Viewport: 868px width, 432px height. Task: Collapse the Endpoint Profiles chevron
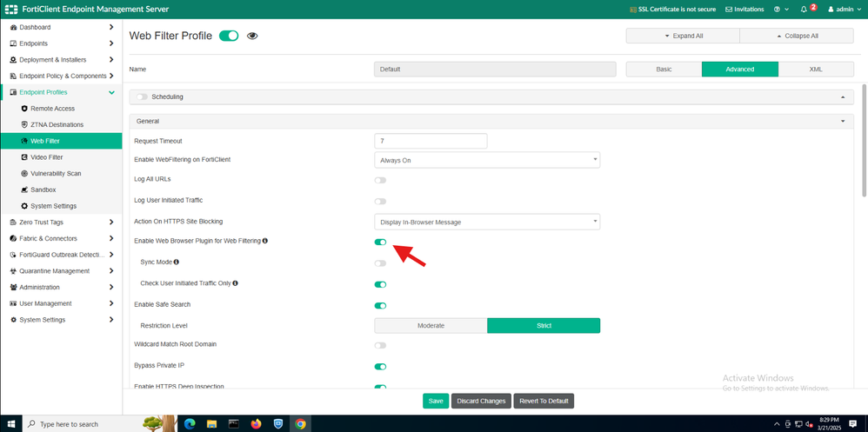coord(111,92)
